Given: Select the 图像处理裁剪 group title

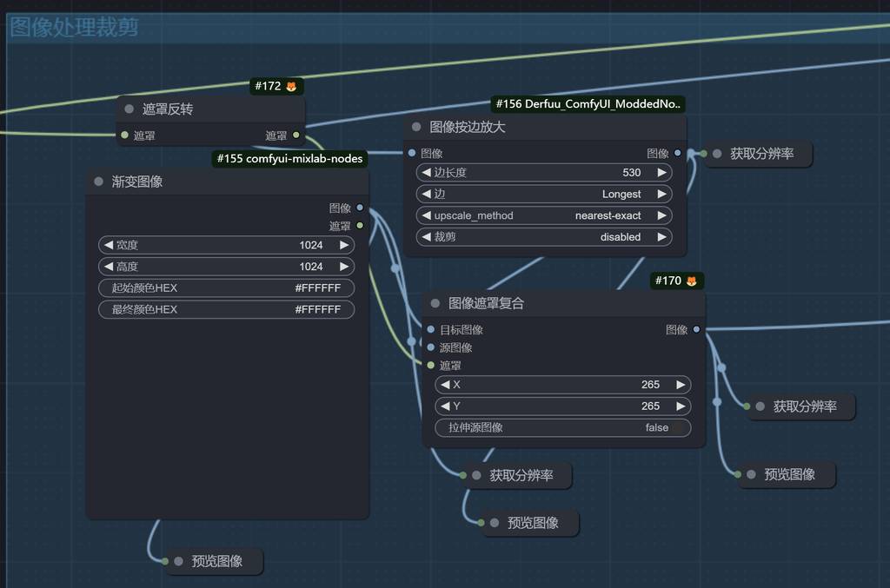Looking at the screenshot, I should [x=74, y=27].
